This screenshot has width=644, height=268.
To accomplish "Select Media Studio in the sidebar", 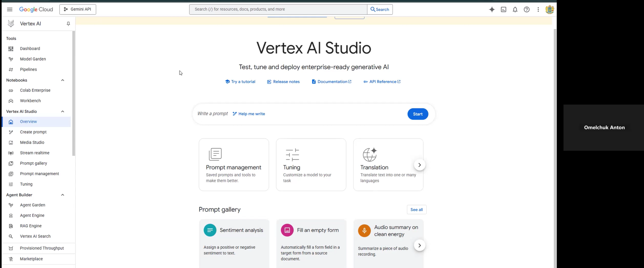I will coord(32,143).
